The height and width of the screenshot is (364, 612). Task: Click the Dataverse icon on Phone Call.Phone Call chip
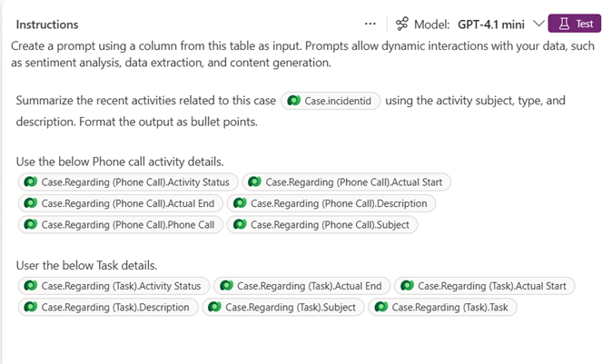tap(30, 224)
